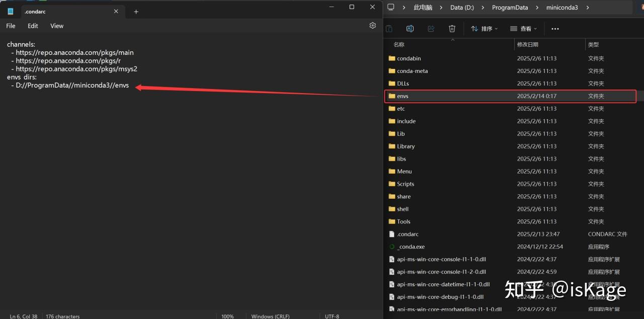Select the envs folder in file list
Screen dimensions: 644x319
(510, 96)
